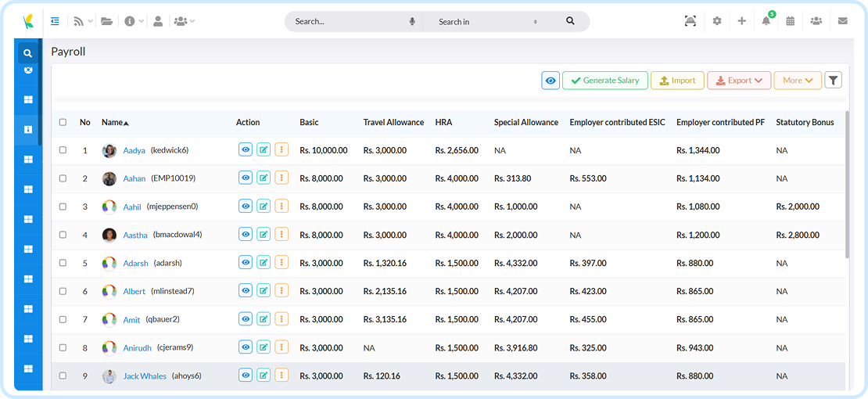Expand the user group dropdown arrow
The width and height of the screenshot is (868, 399).
coord(192,22)
